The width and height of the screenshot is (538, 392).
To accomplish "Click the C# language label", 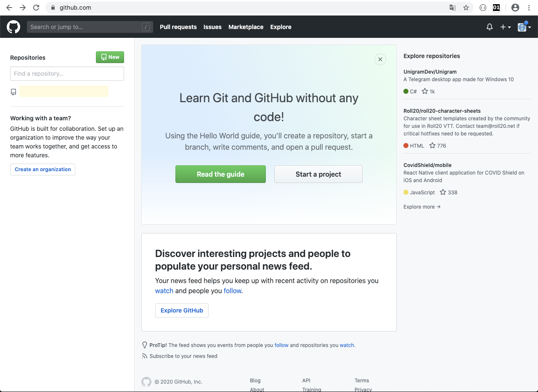I will click(413, 91).
